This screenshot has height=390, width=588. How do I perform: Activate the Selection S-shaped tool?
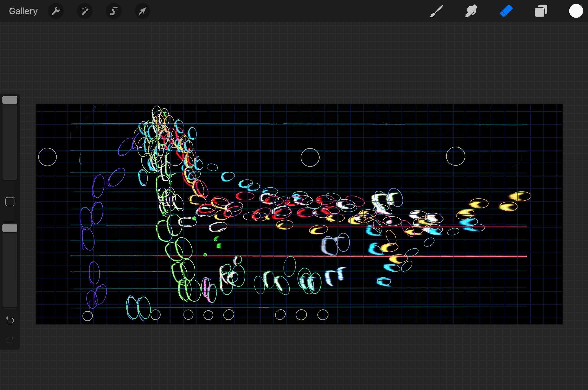coord(114,11)
